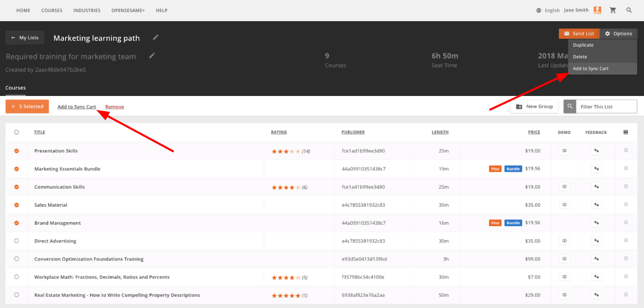Open the shopping cart icon

(x=612, y=10)
